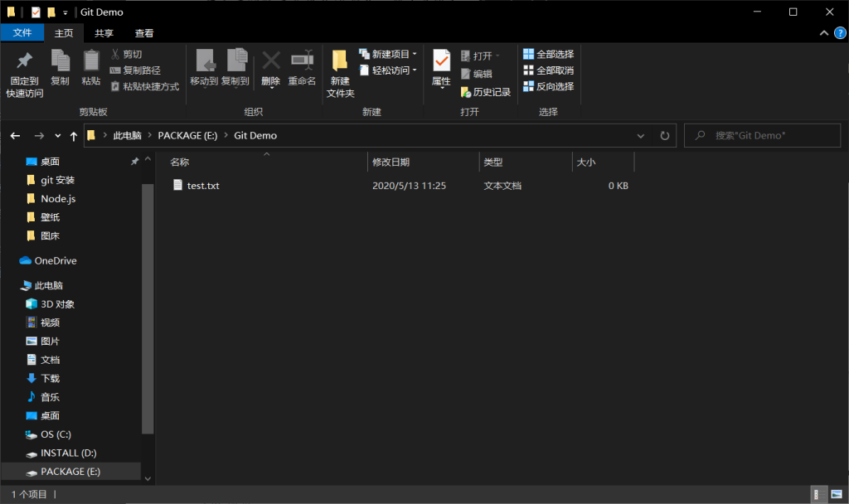Click the Paste icon
This screenshot has width=849, height=504.
tap(90, 66)
